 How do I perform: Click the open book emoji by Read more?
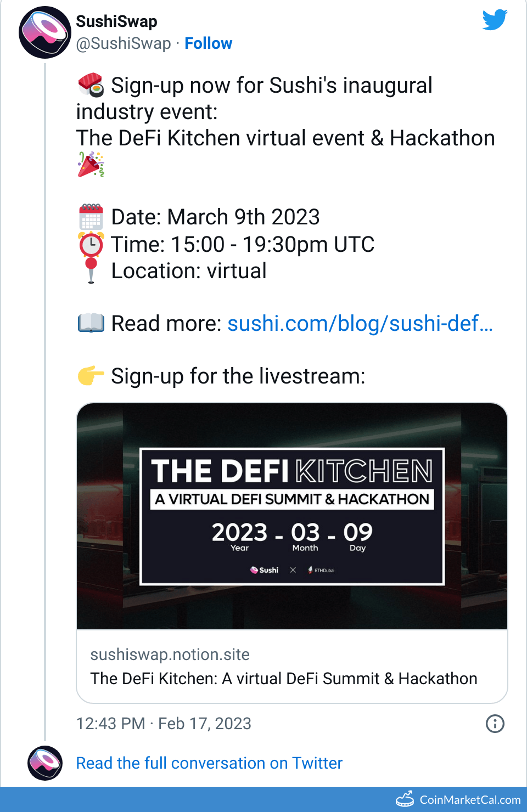coord(91,323)
